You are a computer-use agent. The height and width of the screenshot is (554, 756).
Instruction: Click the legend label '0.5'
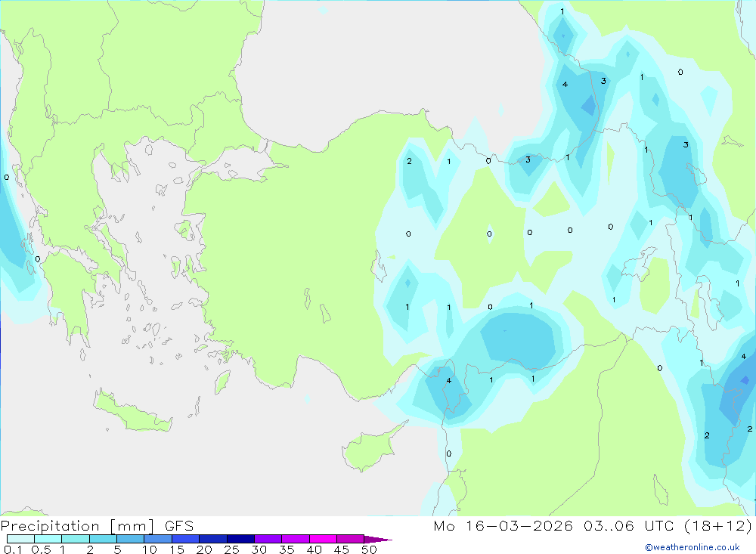click(41, 549)
